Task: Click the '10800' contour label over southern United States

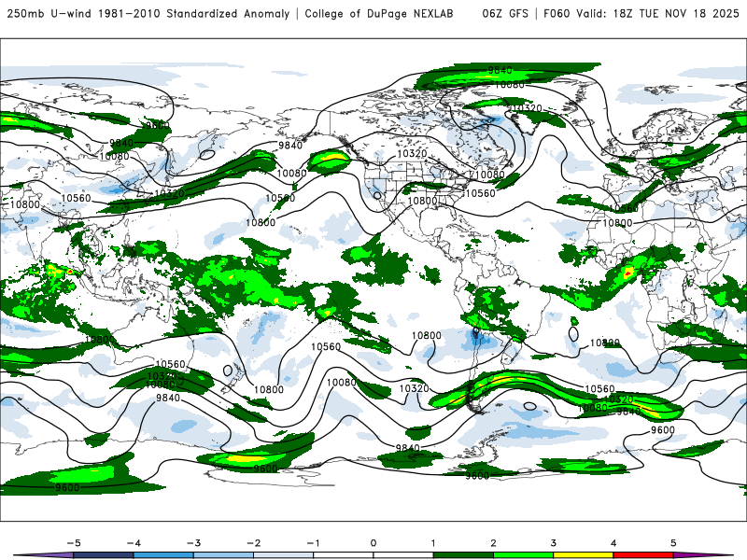Action: click(422, 201)
